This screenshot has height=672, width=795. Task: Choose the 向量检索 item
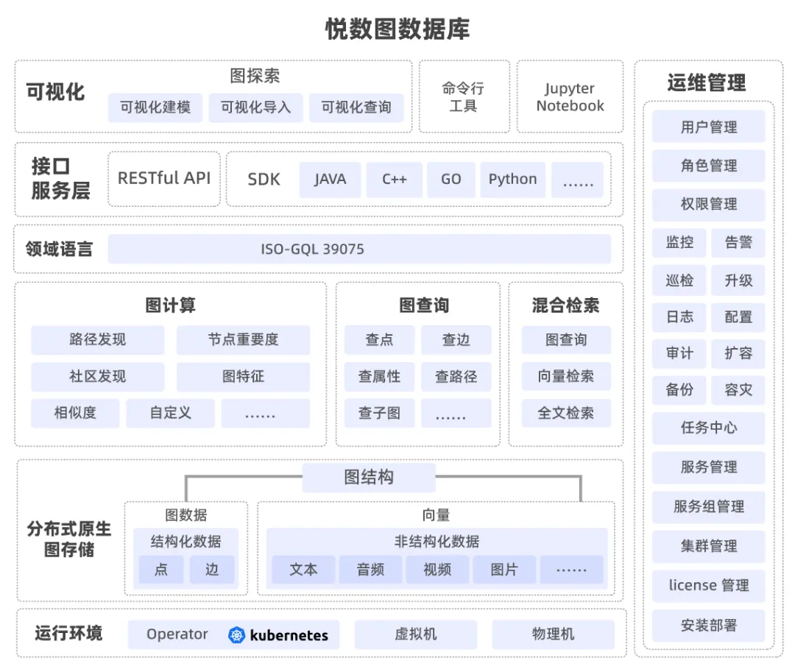565,377
